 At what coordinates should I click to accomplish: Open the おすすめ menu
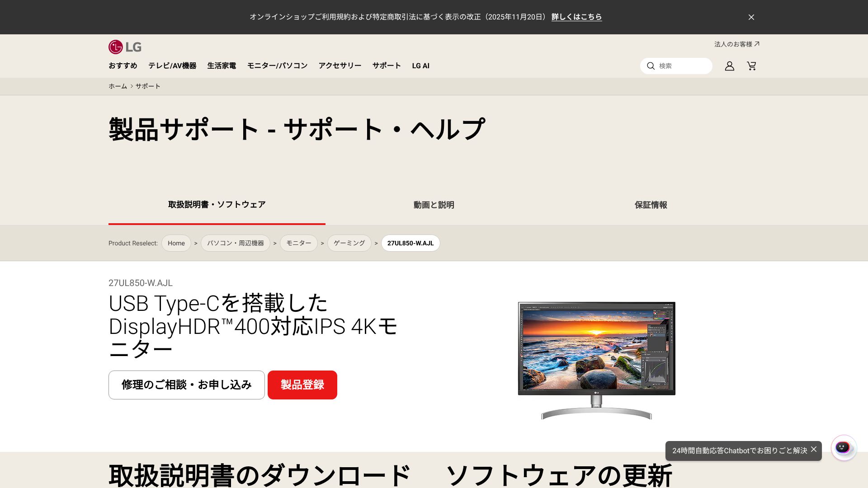tap(123, 66)
